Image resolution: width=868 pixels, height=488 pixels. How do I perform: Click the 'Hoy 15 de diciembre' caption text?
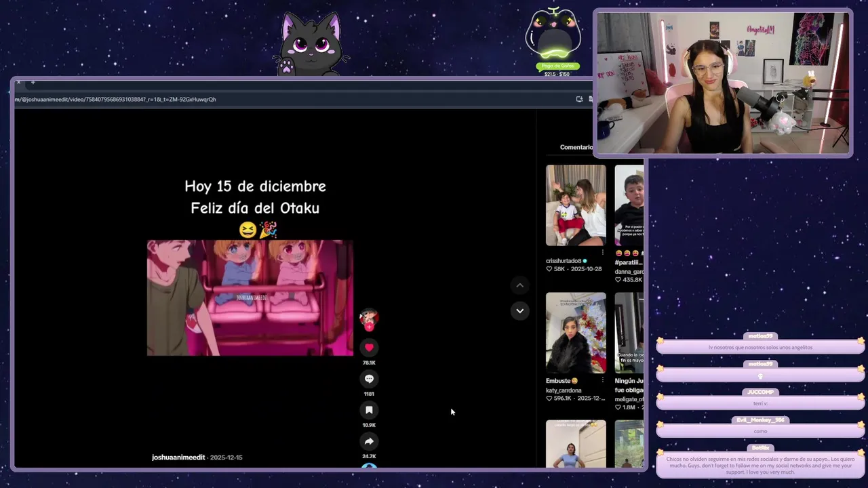255,186
